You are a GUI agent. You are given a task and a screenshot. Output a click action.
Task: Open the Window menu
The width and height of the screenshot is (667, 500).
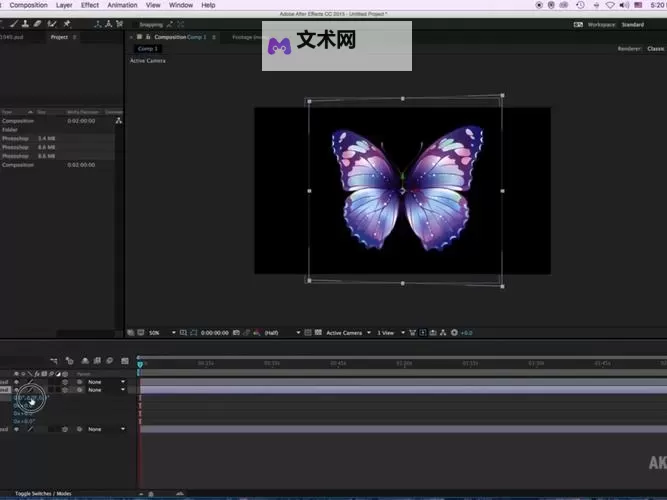[x=181, y=5]
